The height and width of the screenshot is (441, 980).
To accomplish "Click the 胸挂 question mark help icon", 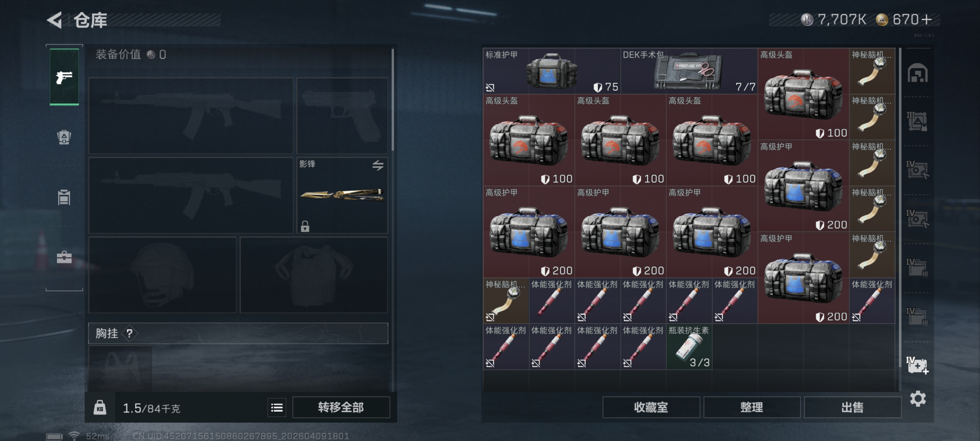I will click(129, 334).
